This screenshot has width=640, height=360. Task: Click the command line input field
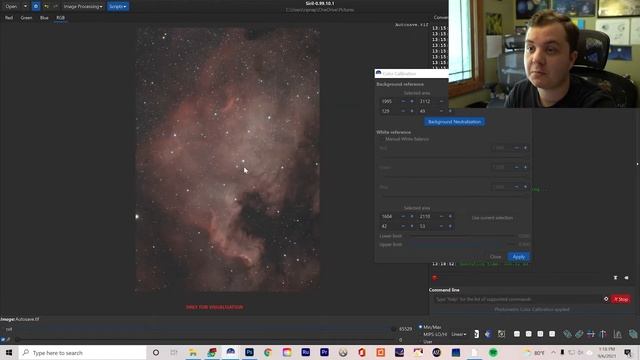coord(517,299)
